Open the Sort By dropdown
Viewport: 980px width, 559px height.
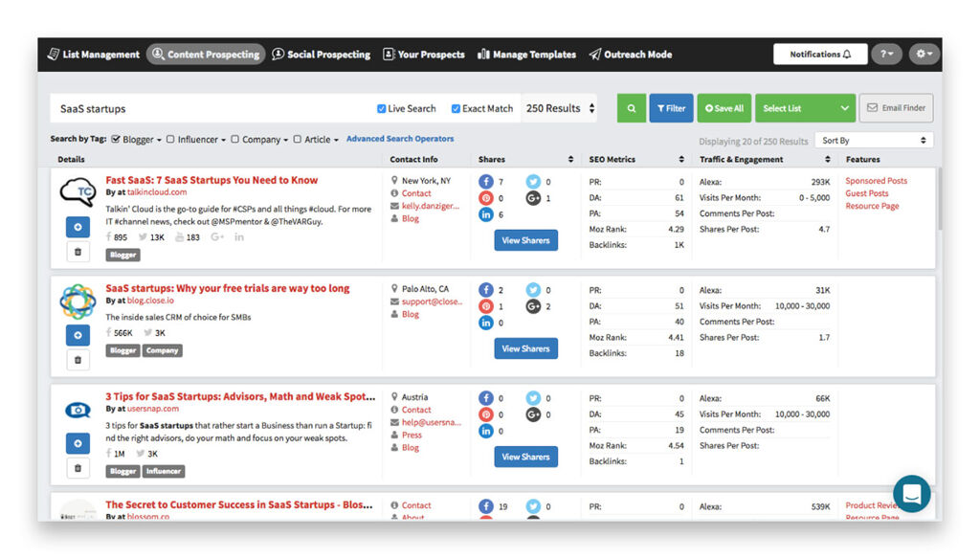click(874, 141)
